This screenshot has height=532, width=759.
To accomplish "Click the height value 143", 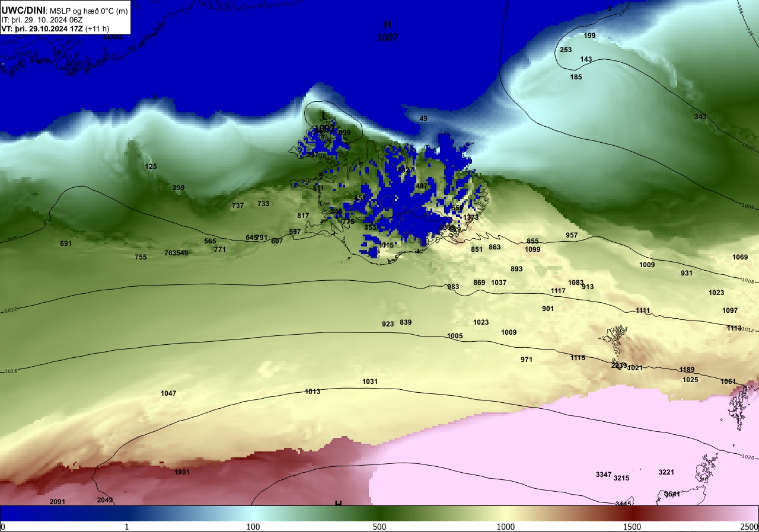I will [586, 59].
